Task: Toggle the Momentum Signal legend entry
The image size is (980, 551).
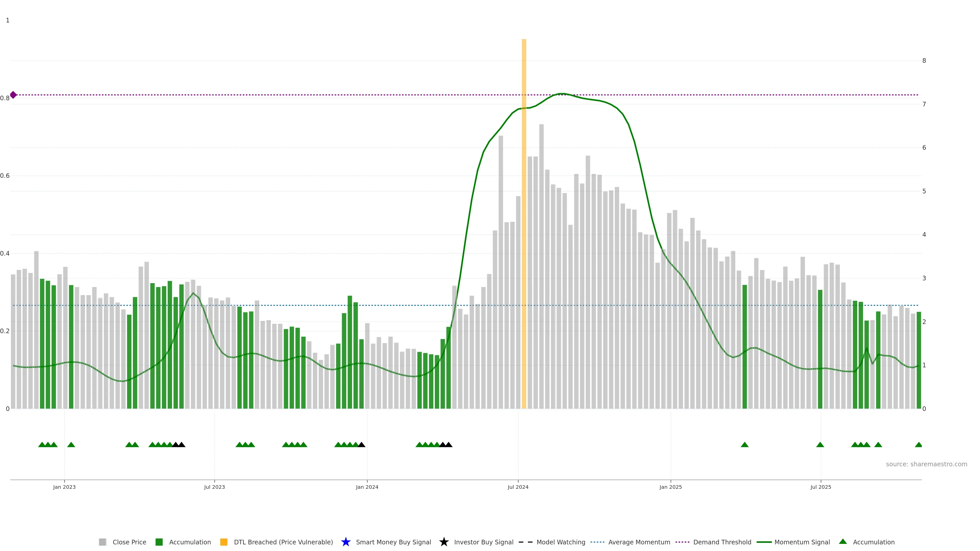Action: (802, 542)
